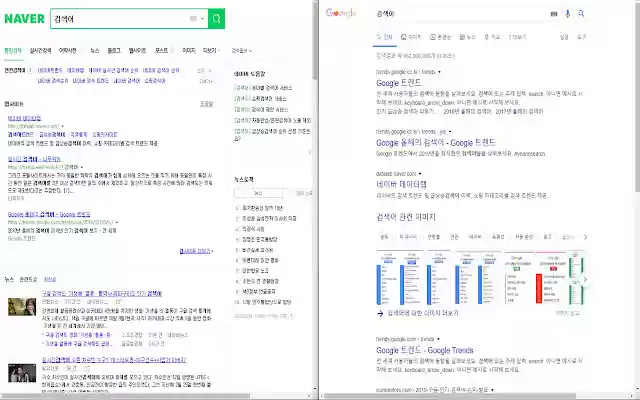Click image carousel next arrow button
The width and height of the screenshot is (640, 400).
pos(585,280)
